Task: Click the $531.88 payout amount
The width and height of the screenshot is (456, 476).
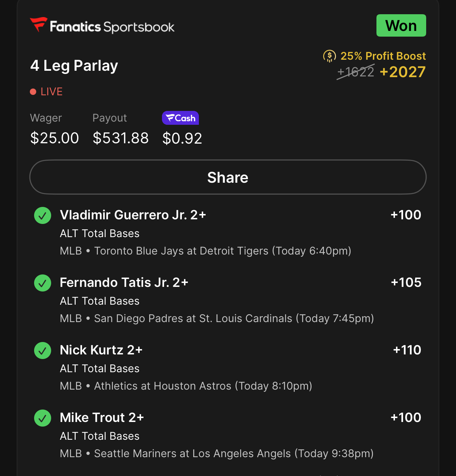Action: click(x=121, y=138)
